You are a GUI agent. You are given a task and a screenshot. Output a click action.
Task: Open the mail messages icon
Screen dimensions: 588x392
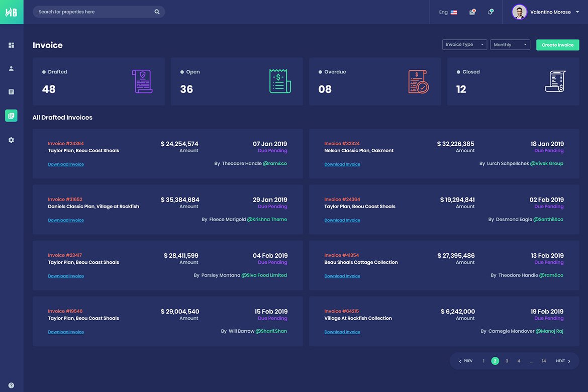click(x=472, y=12)
